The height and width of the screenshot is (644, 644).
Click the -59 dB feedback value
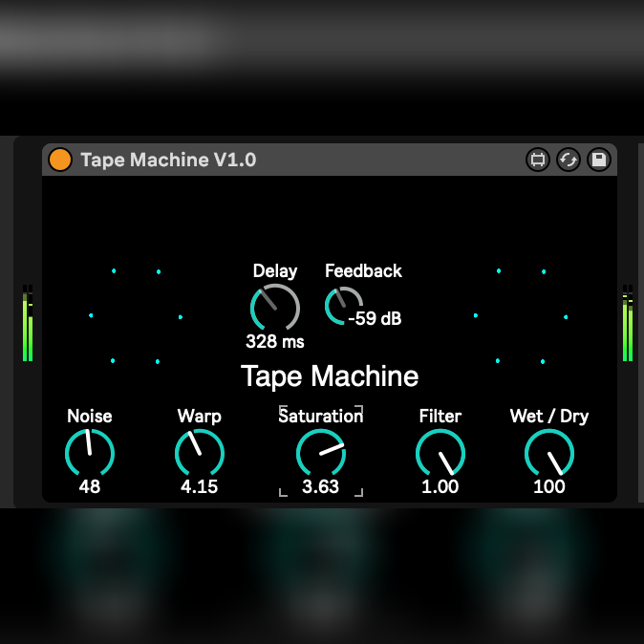(376, 319)
